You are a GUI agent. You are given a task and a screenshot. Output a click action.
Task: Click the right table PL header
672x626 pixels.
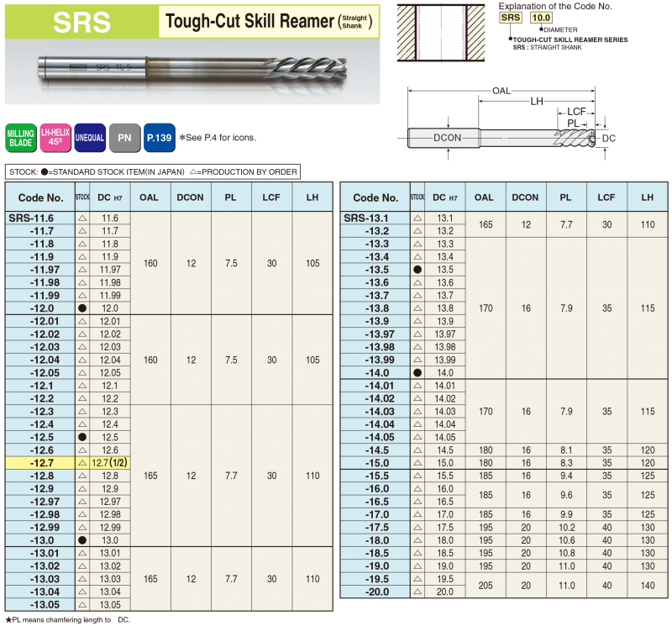pos(565,197)
